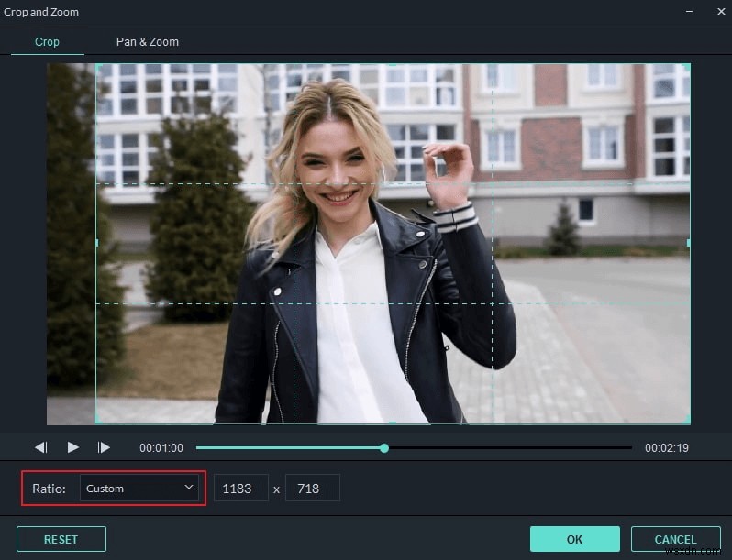Step back to previous frame

tap(41, 447)
